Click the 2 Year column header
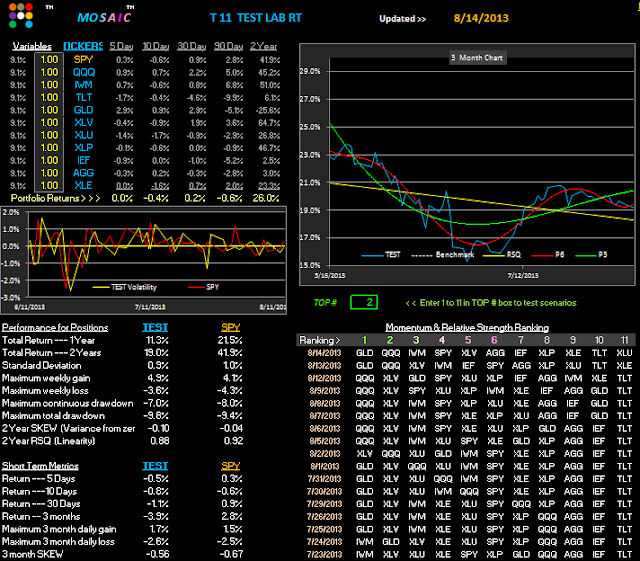The image size is (640, 561). pyautogui.click(x=263, y=46)
